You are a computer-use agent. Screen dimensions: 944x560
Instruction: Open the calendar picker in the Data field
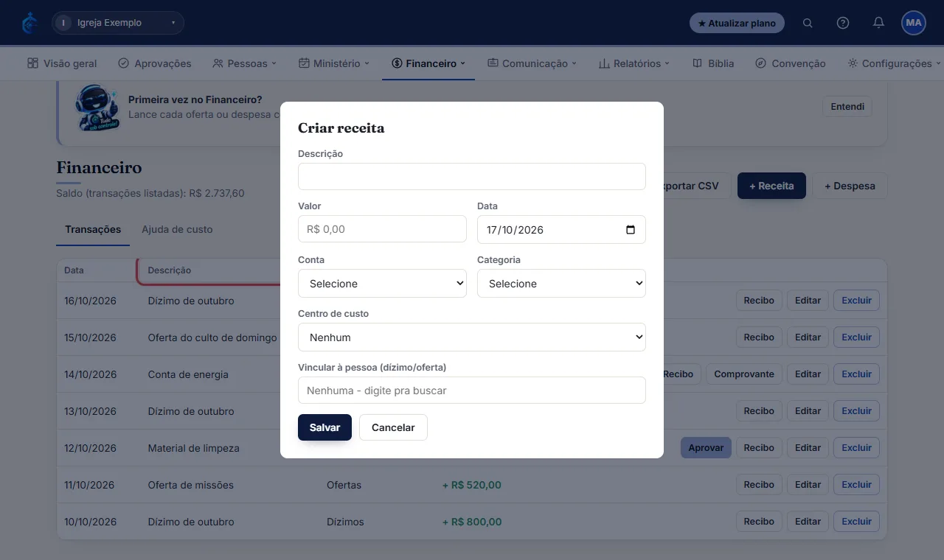pyautogui.click(x=631, y=230)
